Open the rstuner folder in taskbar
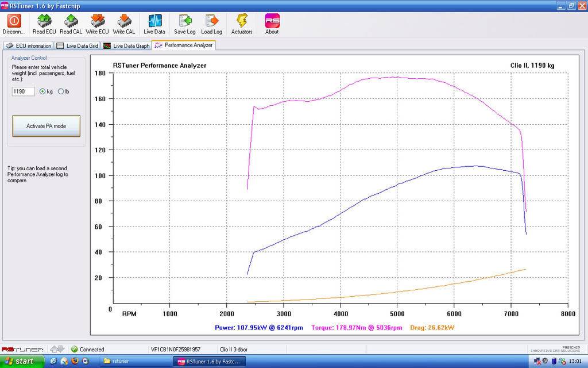The height and width of the screenshot is (368, 588). [135, 361]
